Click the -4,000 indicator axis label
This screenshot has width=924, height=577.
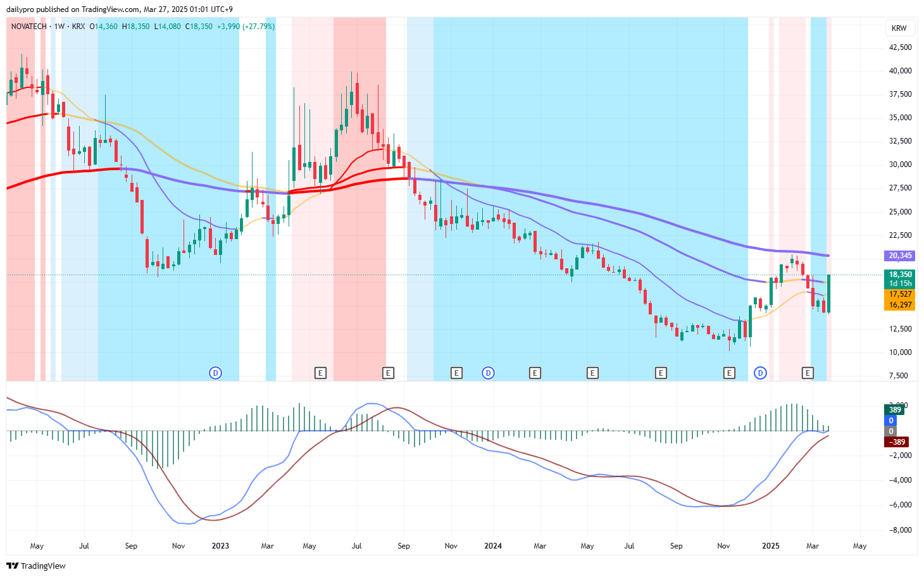[901, 480]
